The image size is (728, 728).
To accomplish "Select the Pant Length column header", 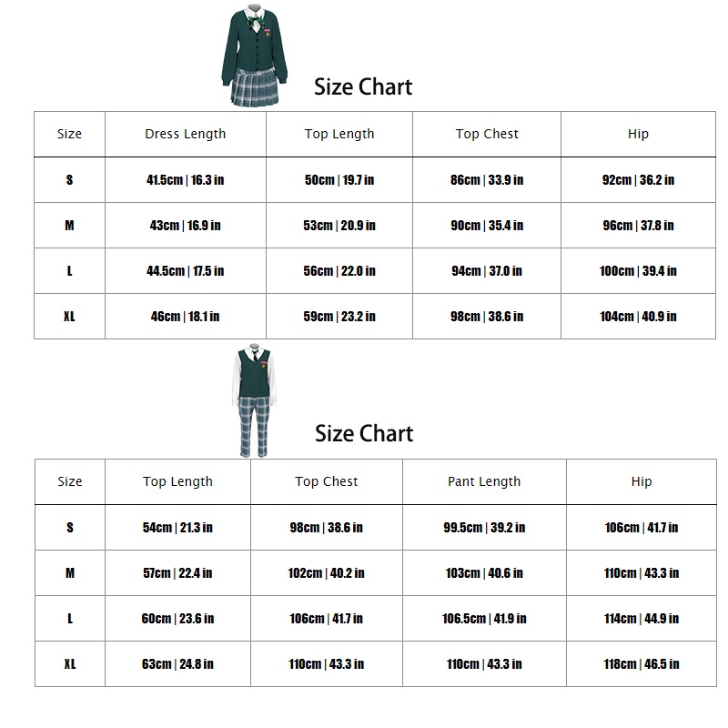I will 484,481.
